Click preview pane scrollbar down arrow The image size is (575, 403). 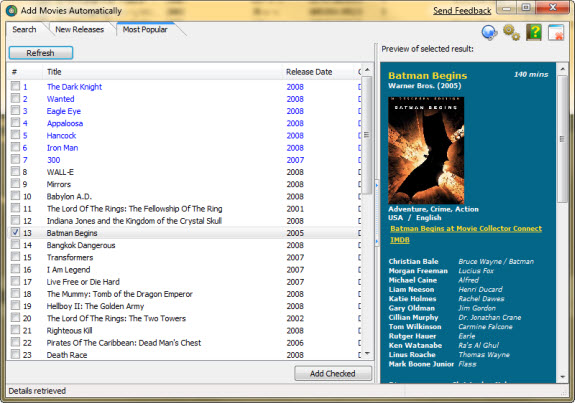click(562, 377)
